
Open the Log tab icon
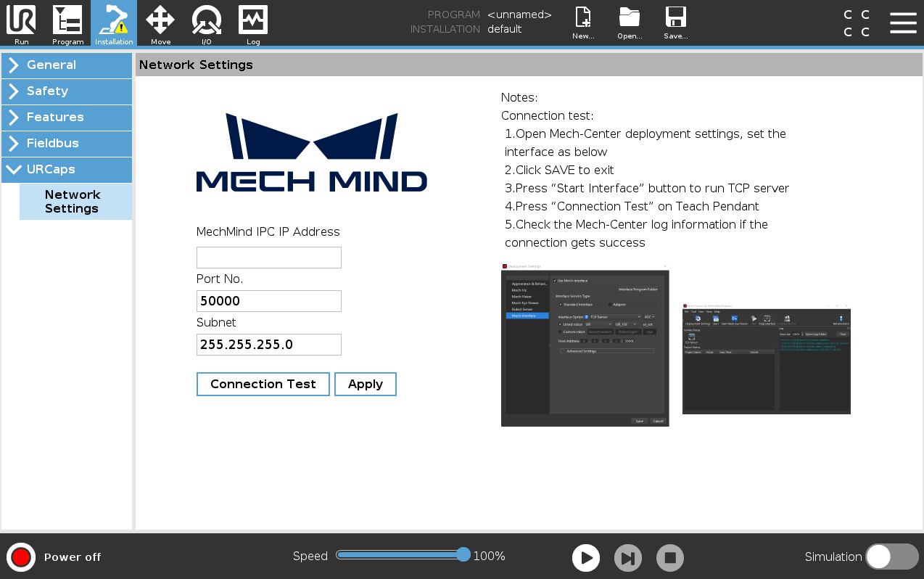coord(253,22)
